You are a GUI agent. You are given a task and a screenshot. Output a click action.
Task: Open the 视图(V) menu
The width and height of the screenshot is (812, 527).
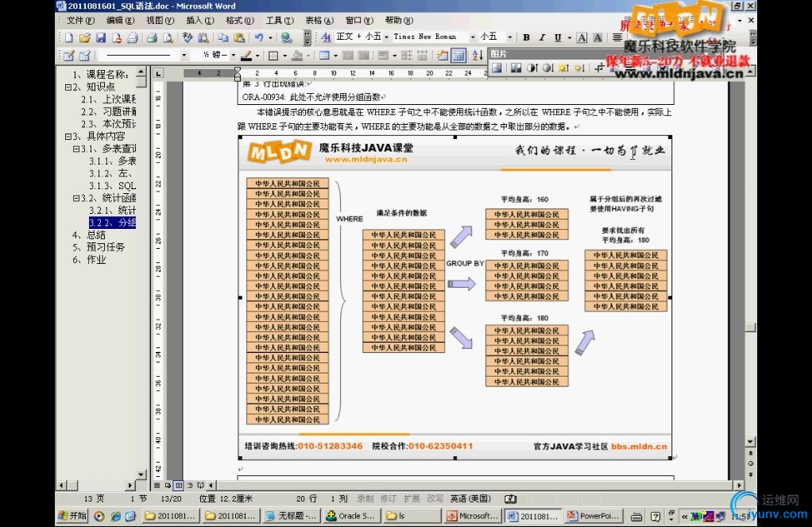click(160, 20)
